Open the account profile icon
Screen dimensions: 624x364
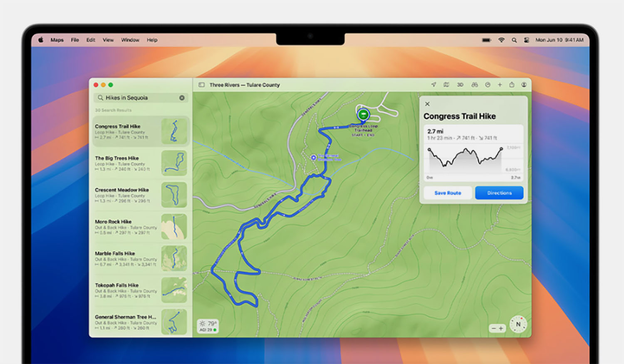click(524, 84)
